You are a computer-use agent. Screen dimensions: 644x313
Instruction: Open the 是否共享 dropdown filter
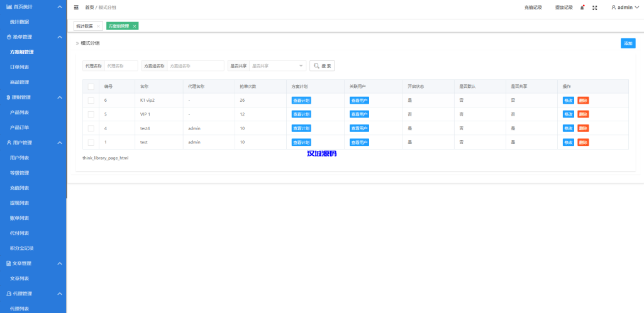click(x=277, y=65)
